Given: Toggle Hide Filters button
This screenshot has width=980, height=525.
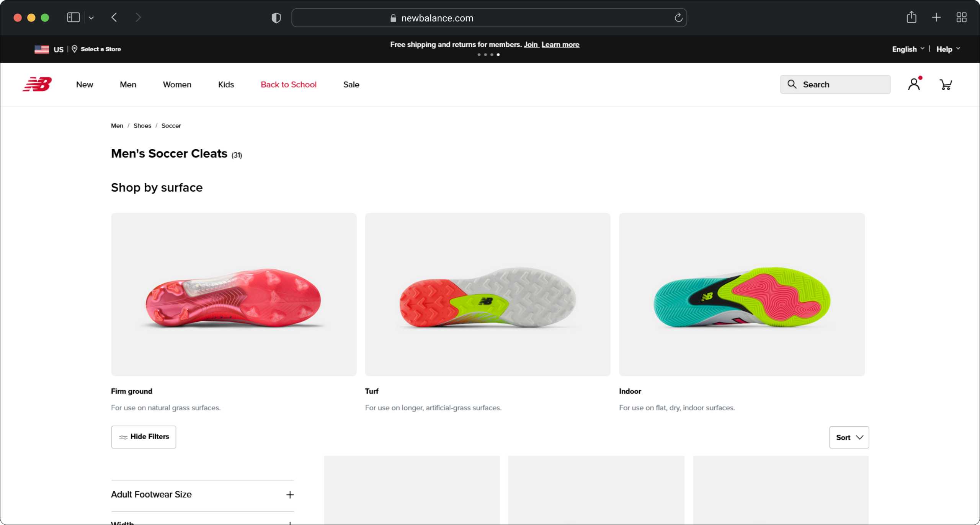Looking at the screenshot, I should coord(144,437).
